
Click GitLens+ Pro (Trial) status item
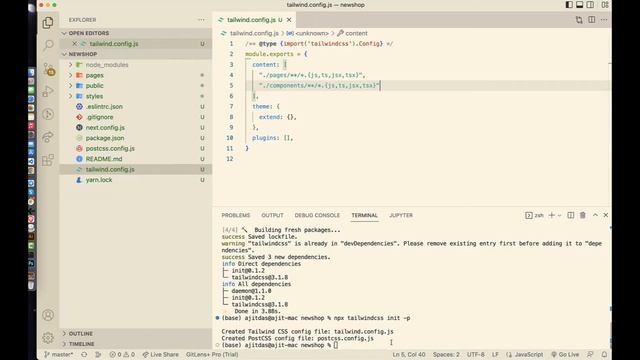point(212,354)
